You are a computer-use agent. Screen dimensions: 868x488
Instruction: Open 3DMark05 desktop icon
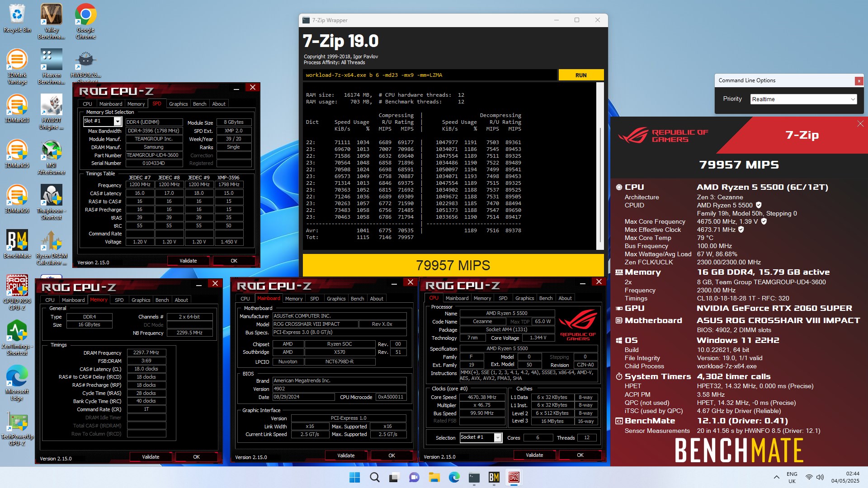(17, 154)
